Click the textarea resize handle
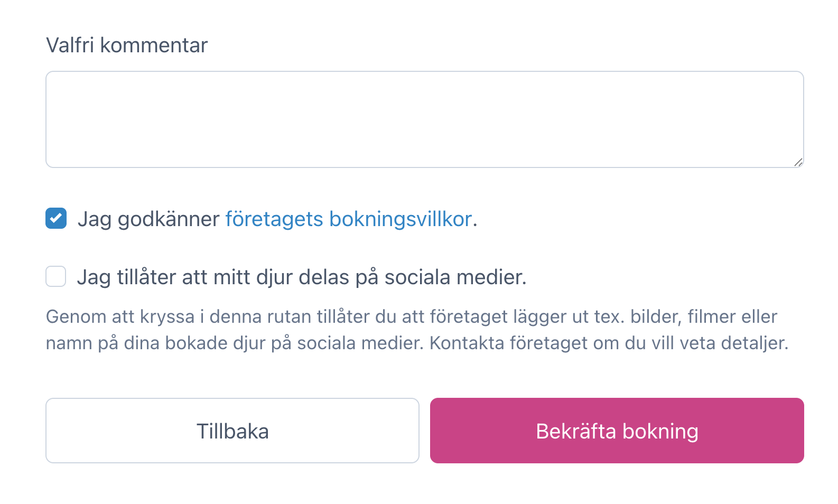Viewport: 838px width, 504px height. 798,163
